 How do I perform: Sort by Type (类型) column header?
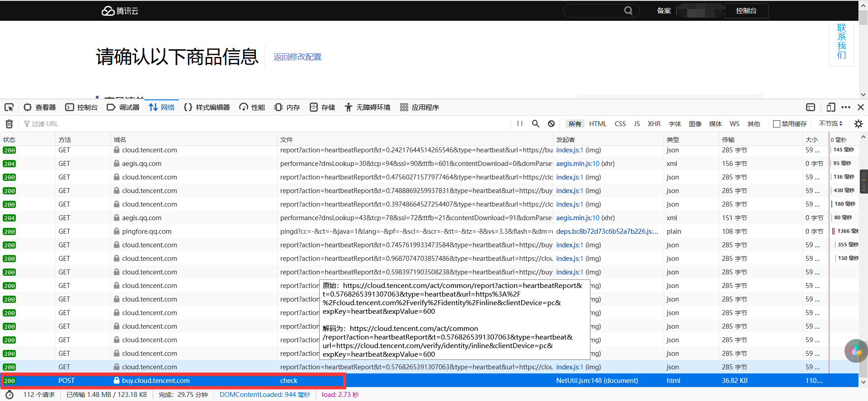tap(691, 139)
